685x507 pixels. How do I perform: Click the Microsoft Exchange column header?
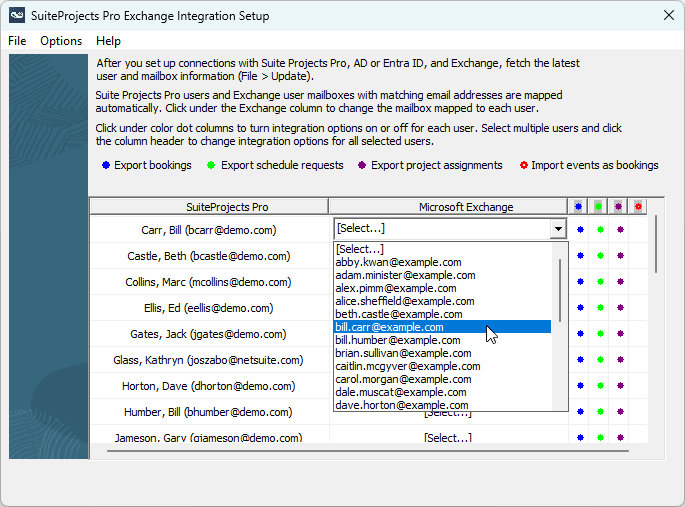[x=448, y=207]
